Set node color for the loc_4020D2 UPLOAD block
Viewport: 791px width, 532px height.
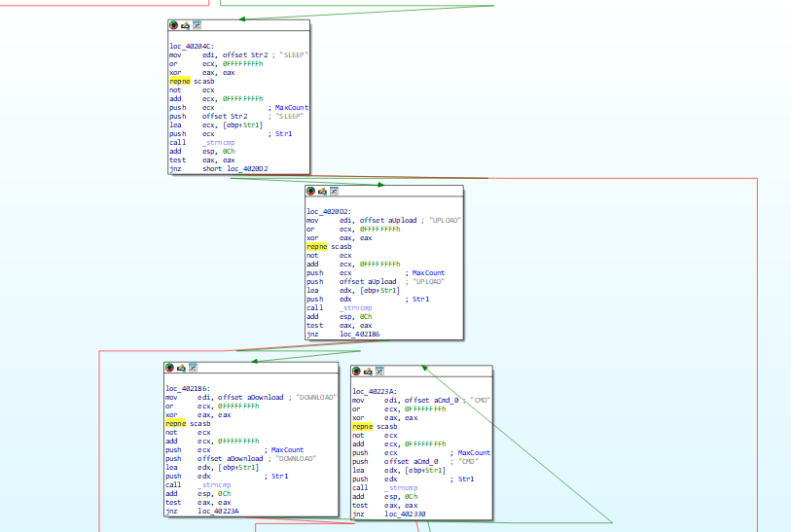pyautogui.click(x=310, y=192)
